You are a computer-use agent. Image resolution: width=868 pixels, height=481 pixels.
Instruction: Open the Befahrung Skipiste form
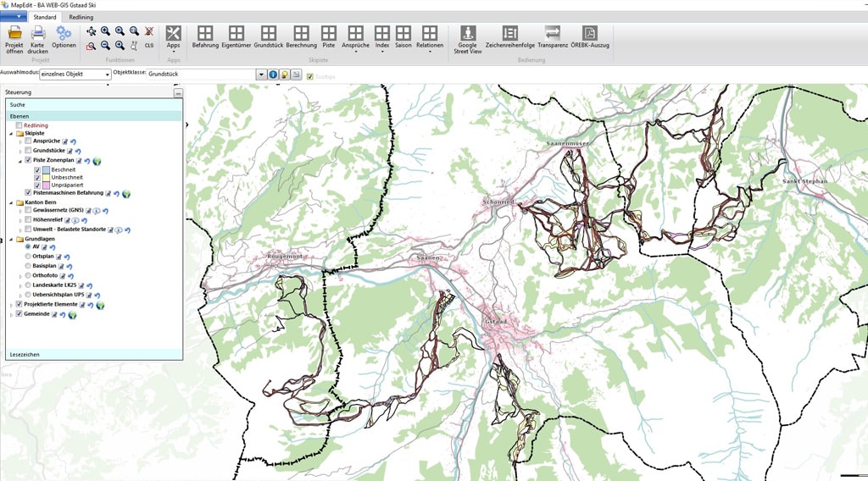[205, 38]
